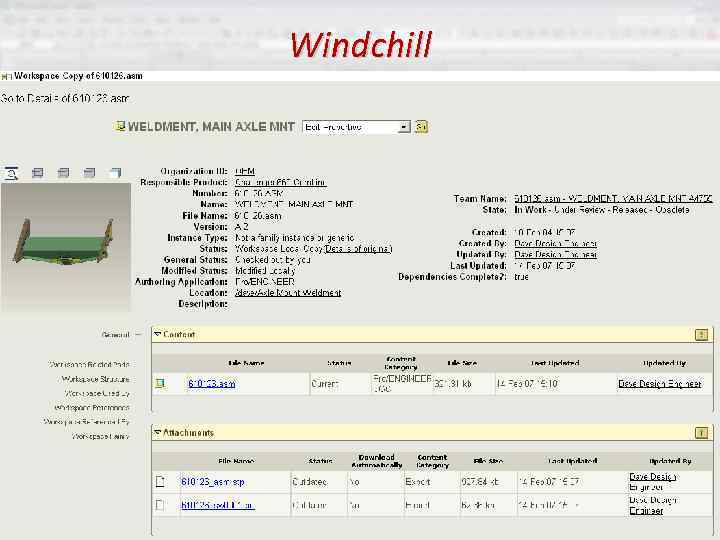Collapse the Attachments section triangle
The image size is (720, 540).
(x=158, y=433)
